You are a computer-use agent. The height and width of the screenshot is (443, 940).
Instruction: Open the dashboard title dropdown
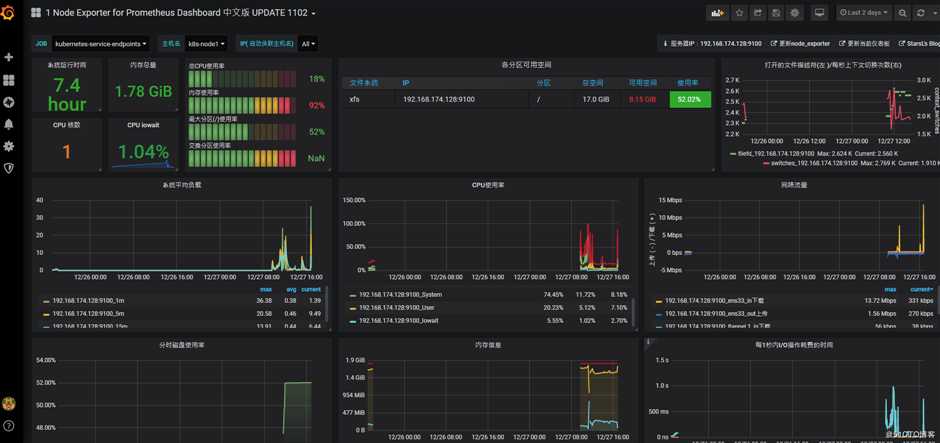tap(180, 13)
